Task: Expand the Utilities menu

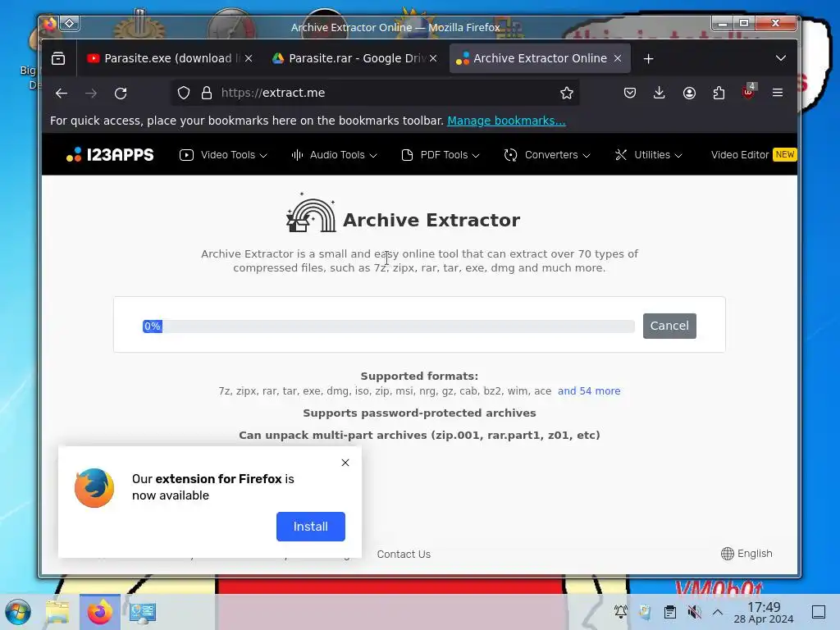Action: tap(648, 155)
